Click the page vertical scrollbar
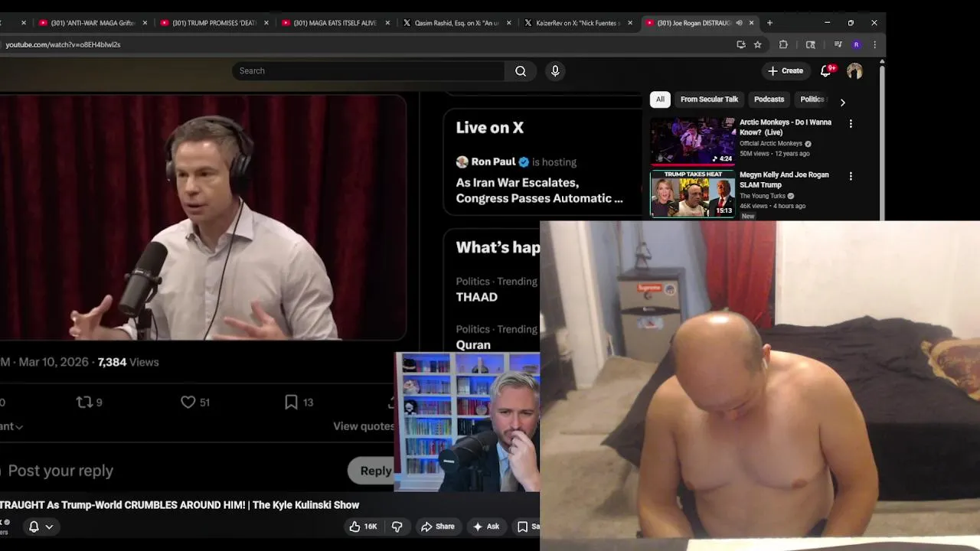980x551 pixels. [x=882, y=142]
